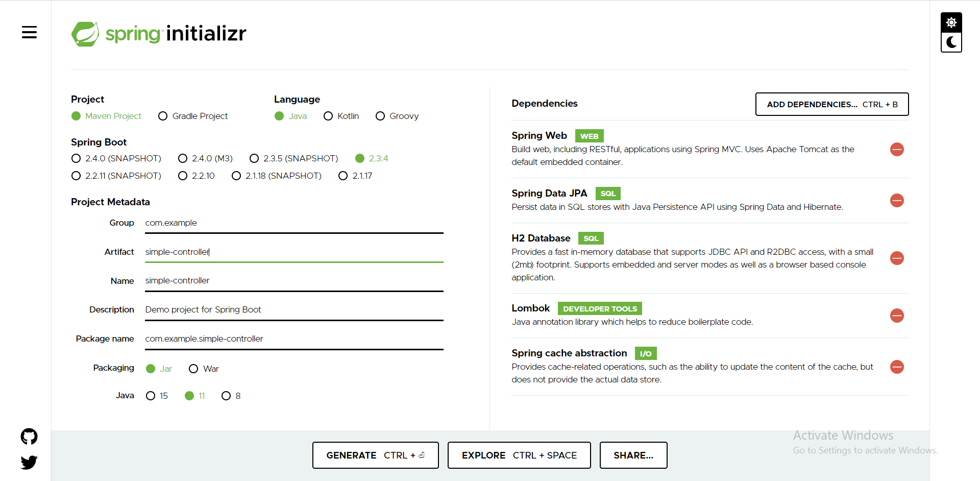
Task: Remove the H2 Database dependency
Action: [x=897, y=258]
